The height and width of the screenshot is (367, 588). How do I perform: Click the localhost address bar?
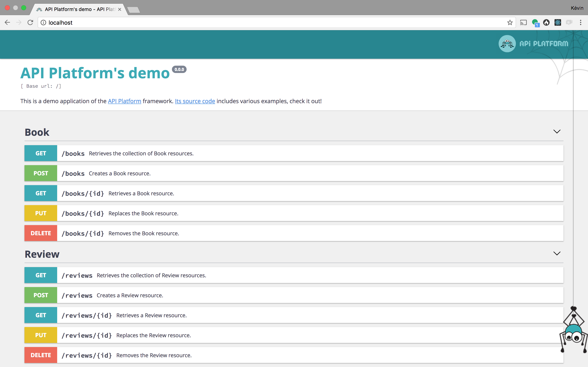[267, 23]
